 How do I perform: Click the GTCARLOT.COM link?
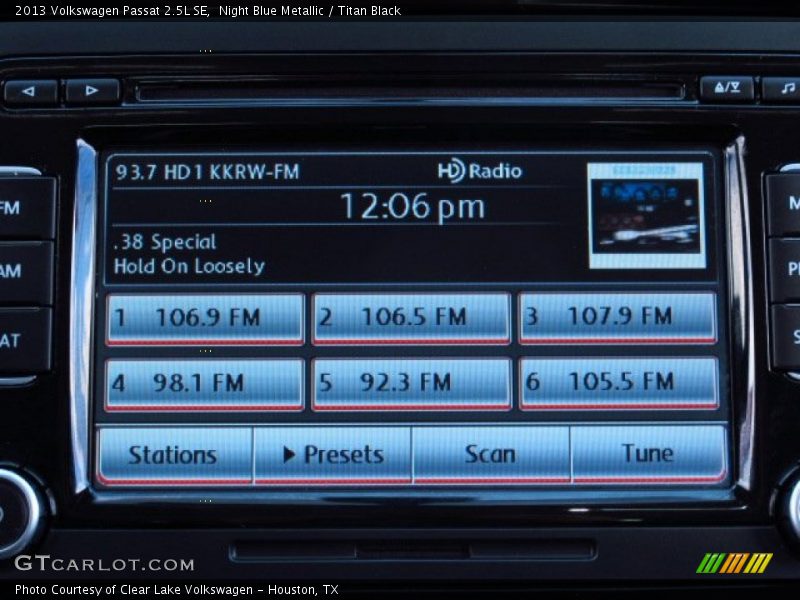point(105,564)
